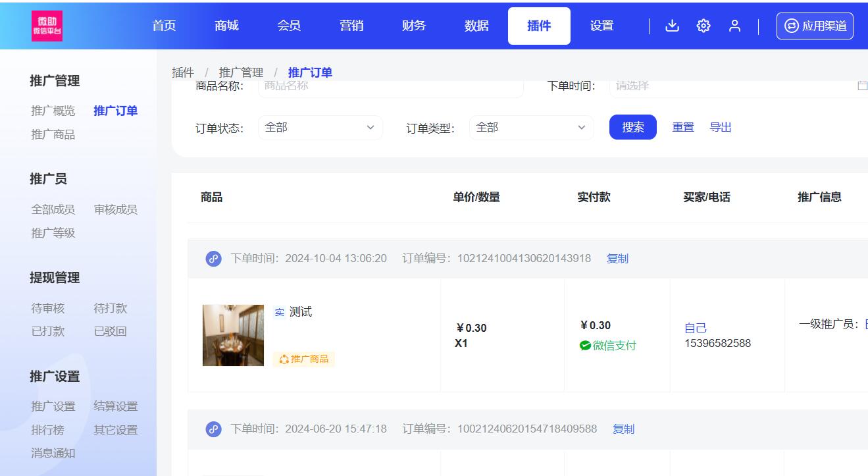This screenshot has height=476, width=868.
Task: Click the 实 badge before 测试
Action: pos(280,313)
